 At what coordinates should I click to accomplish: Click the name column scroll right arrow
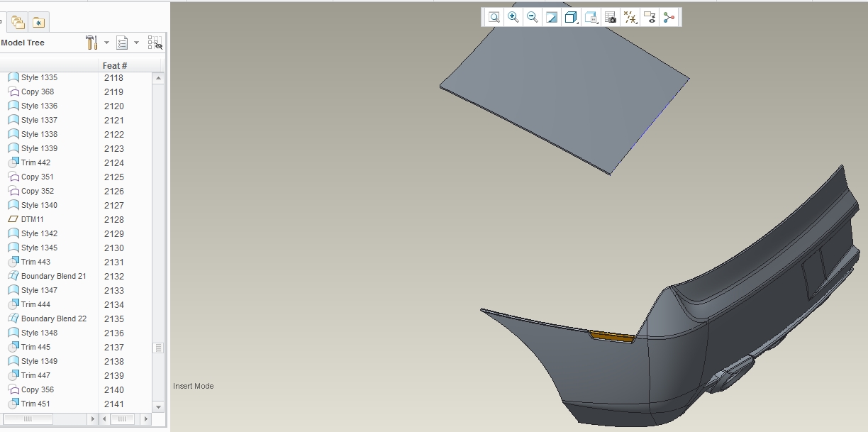(92, 419)
